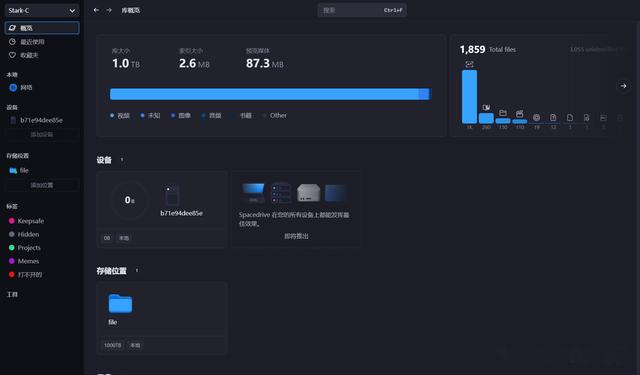Click the file folder icon in sidebar
Screen dimensions: 640x375
(x=13, y=170)
